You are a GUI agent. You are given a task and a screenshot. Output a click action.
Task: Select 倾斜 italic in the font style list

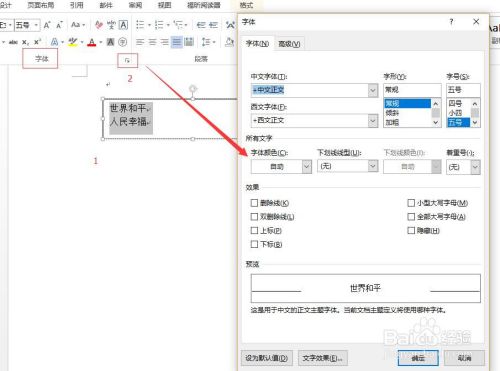tap(407, 113)
